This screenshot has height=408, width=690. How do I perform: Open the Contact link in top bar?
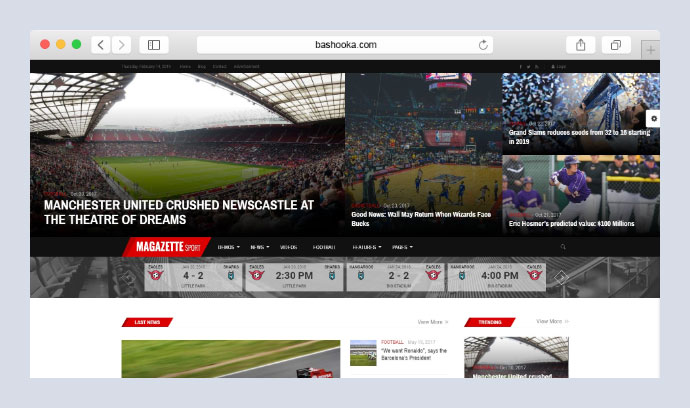[x=219, y=66]
